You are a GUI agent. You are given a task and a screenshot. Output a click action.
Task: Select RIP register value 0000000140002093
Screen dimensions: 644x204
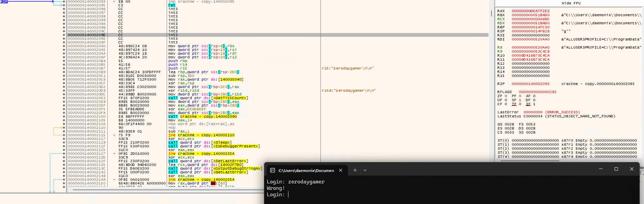click(x=530, y=84)
